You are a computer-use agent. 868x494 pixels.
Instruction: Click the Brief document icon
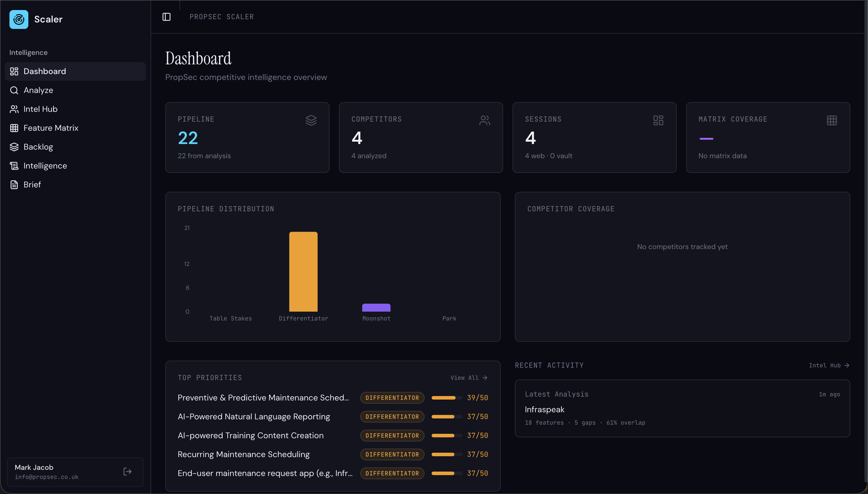14,184
